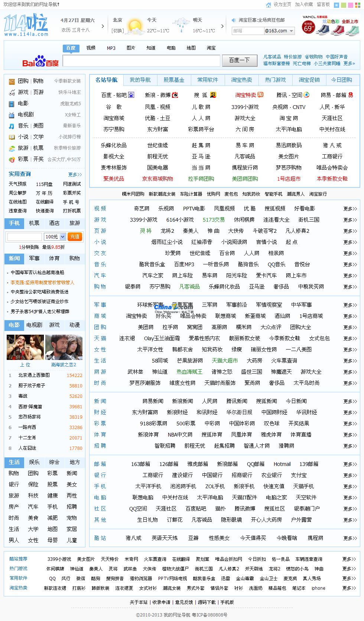Expand 更多>> in the 军事 row

(350, 305)
